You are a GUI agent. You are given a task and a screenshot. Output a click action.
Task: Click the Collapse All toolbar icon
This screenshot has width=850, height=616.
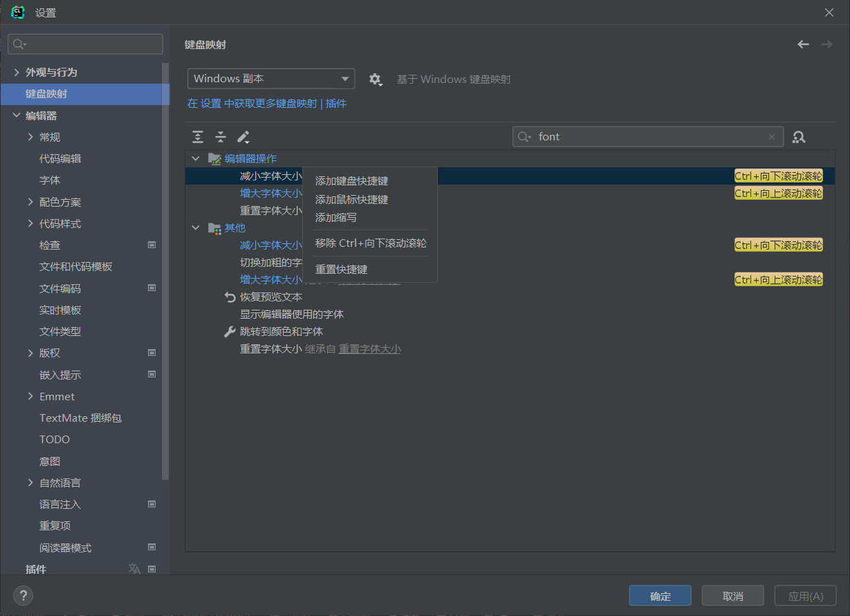tap(220, 137)
